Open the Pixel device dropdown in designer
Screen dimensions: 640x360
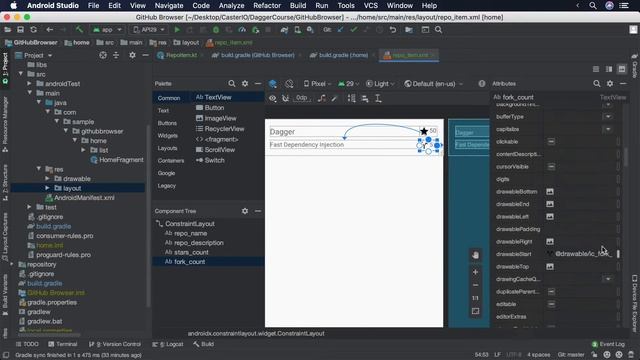317,84
